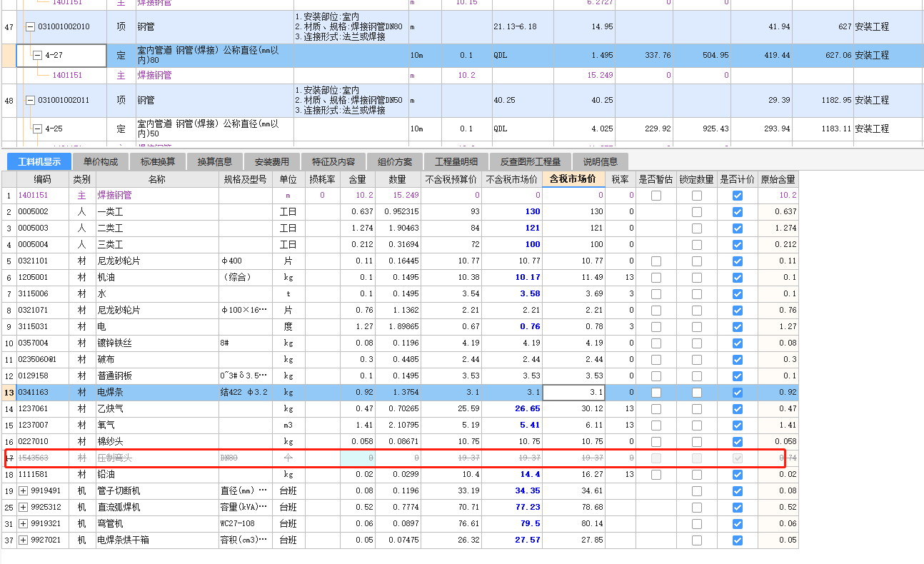Toggle 锁定数量 checkbox for 直流弧焊机 row
The width and height of the screenshot is (924, 564).
coord(696,507)
